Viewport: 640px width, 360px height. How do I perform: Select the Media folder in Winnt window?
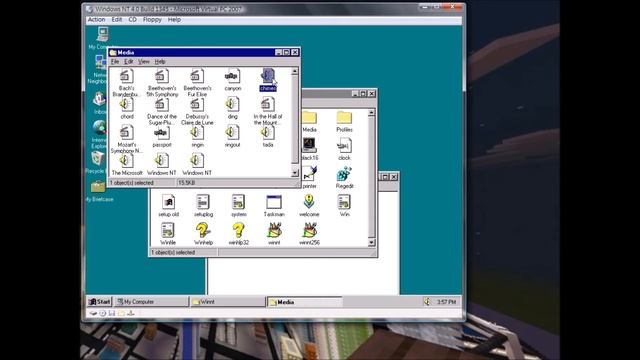309,118
